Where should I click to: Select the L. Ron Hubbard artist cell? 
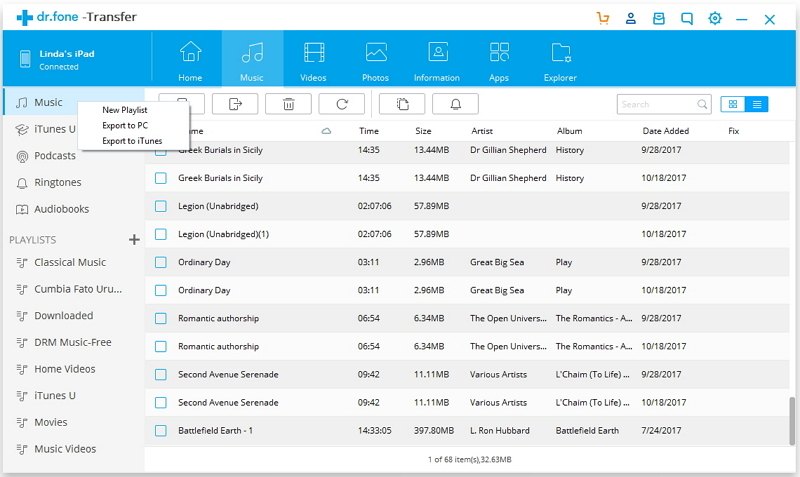tap(500, 431)
